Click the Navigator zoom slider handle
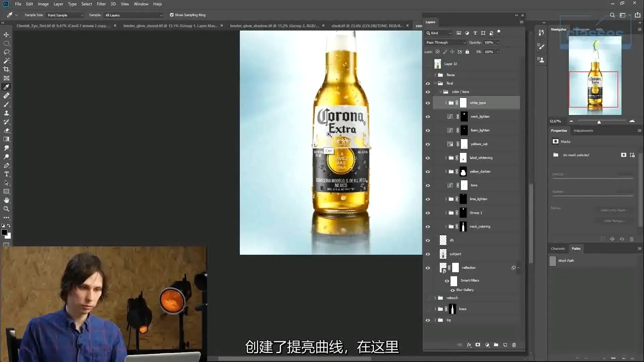This screenshot has height=362, width=644. [599, 122]
